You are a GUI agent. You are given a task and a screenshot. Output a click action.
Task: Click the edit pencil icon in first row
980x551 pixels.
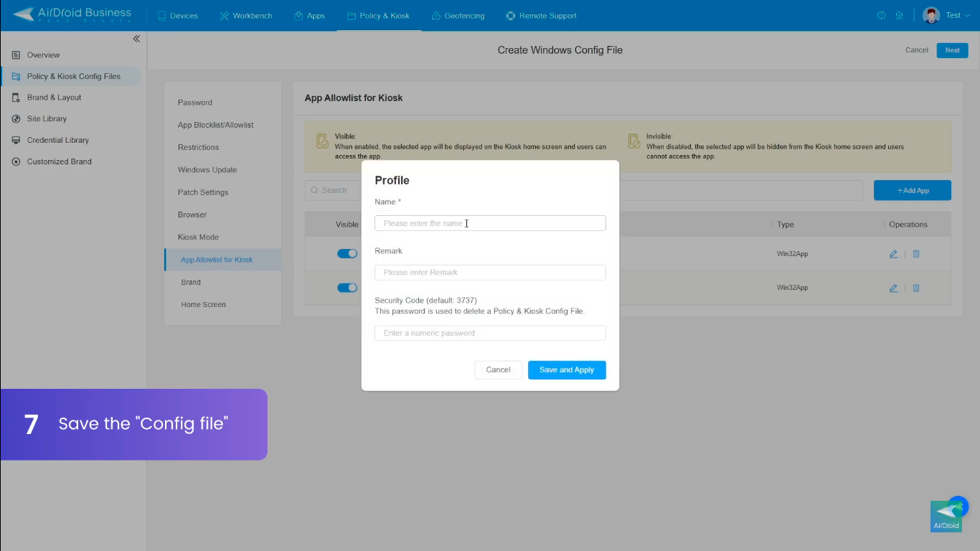893,254
